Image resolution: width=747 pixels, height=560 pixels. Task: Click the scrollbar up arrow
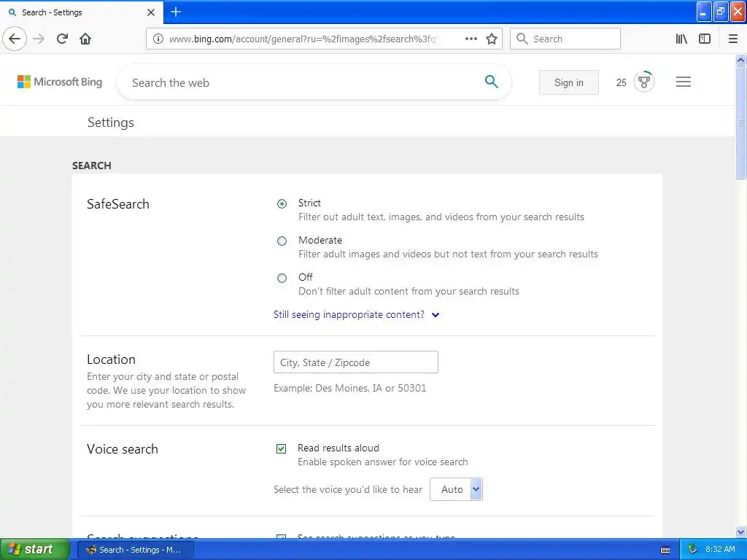[740, 60]
